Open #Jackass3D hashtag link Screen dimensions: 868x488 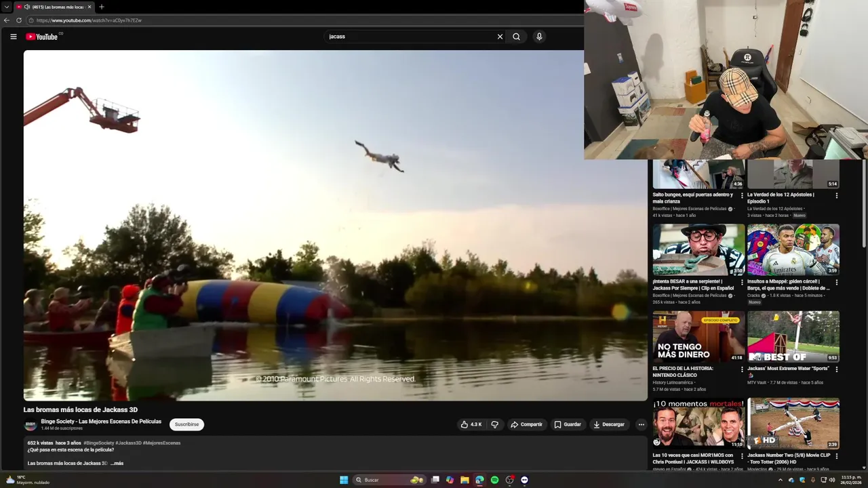pos(128,443)
